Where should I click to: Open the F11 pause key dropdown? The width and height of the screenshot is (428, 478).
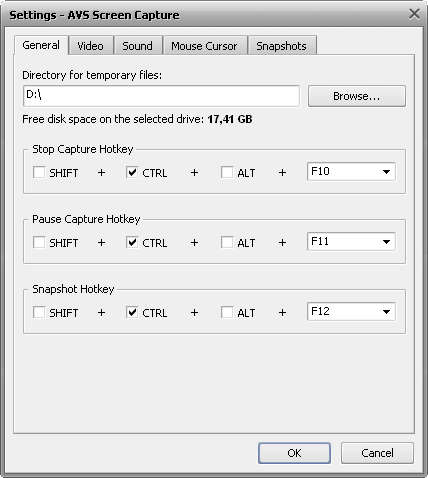351,242
